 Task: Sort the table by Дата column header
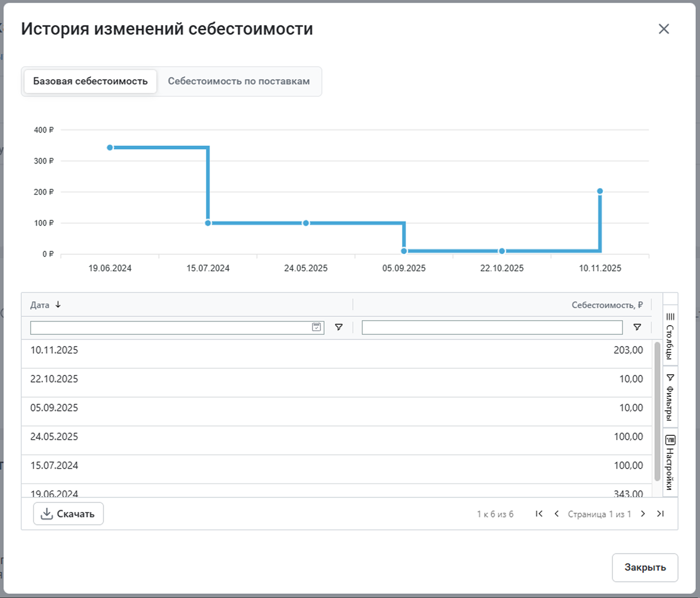pos(40,305)
